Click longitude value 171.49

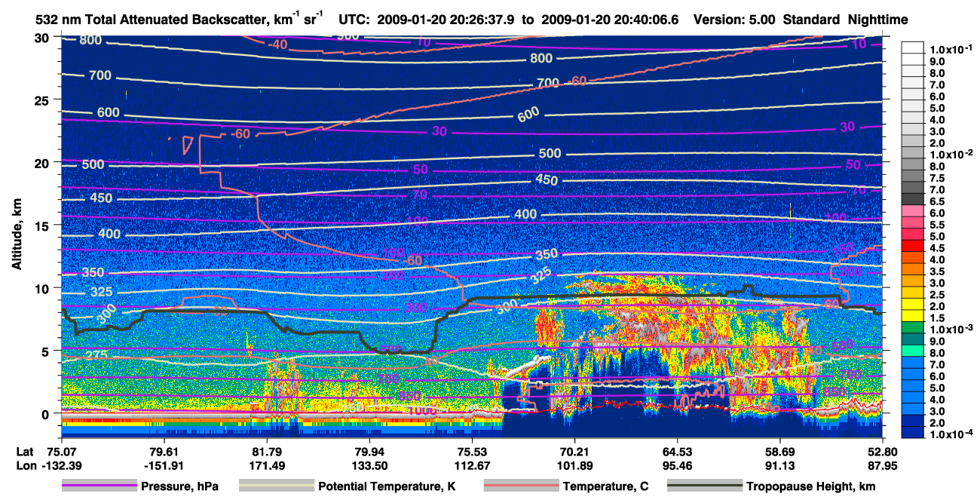coord(266,465)
